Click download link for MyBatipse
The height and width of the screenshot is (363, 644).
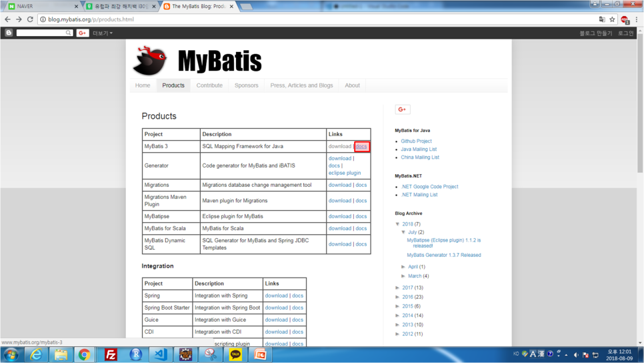[339, 216]
